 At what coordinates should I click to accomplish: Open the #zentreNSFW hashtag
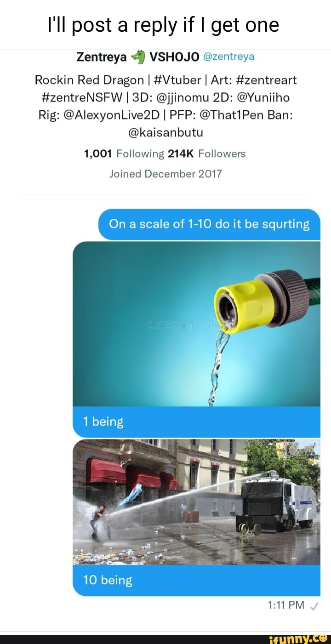tap(76, 97)
